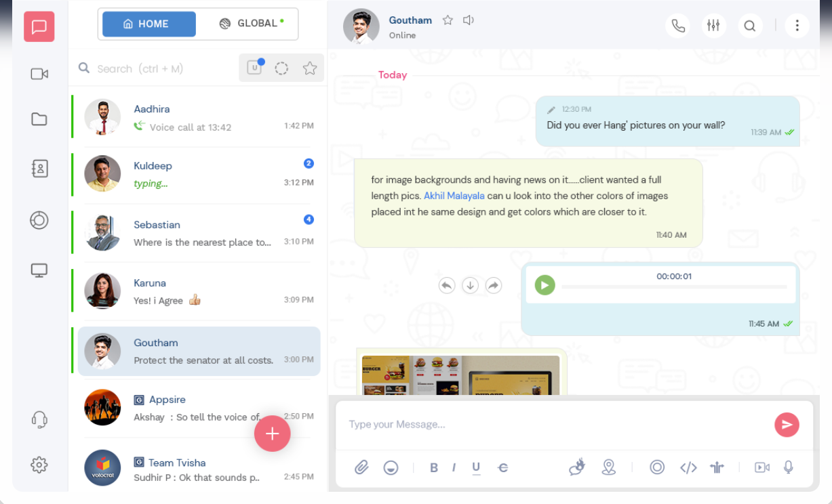832x504 pixels.
Task: Open the contacts book sidebar icon
Action: 39,169
